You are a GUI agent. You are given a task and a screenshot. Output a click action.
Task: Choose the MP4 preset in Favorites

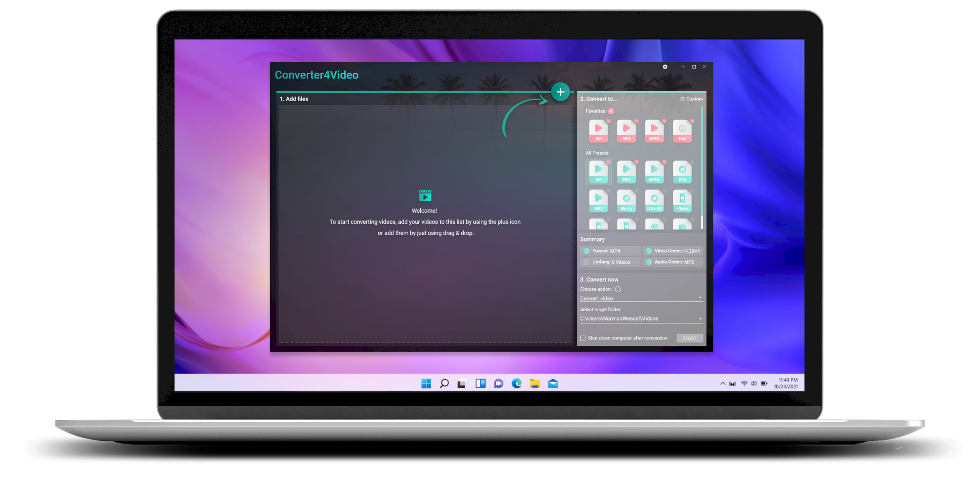pos(626,131)
